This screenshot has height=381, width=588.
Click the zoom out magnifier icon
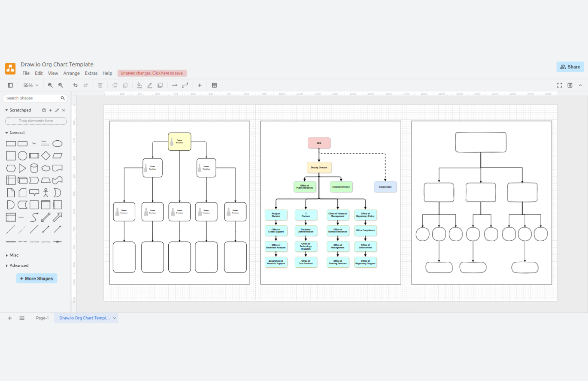pyautogui.click(x=60, y=85)
